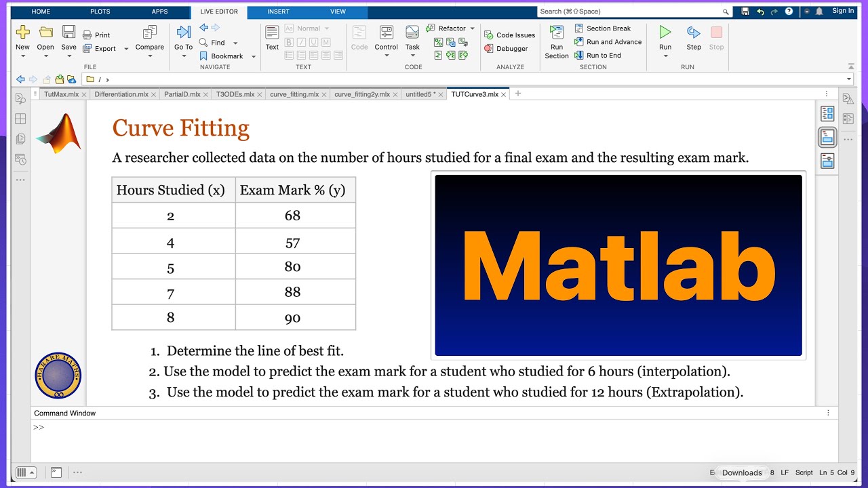868x488 pixels.
Task: Check Code Issues in ANALYZE group
Action: [x=509, y=35]
